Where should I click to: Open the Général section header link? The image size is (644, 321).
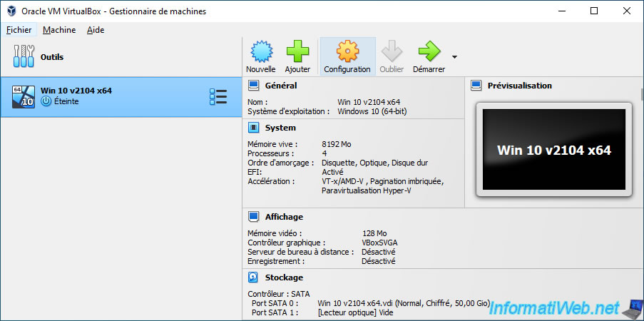click(281, 86)
